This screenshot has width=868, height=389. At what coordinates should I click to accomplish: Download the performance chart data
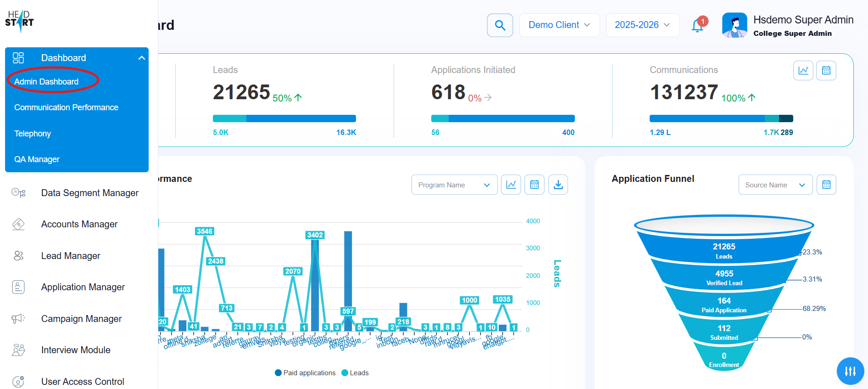[x=558, y=185]
